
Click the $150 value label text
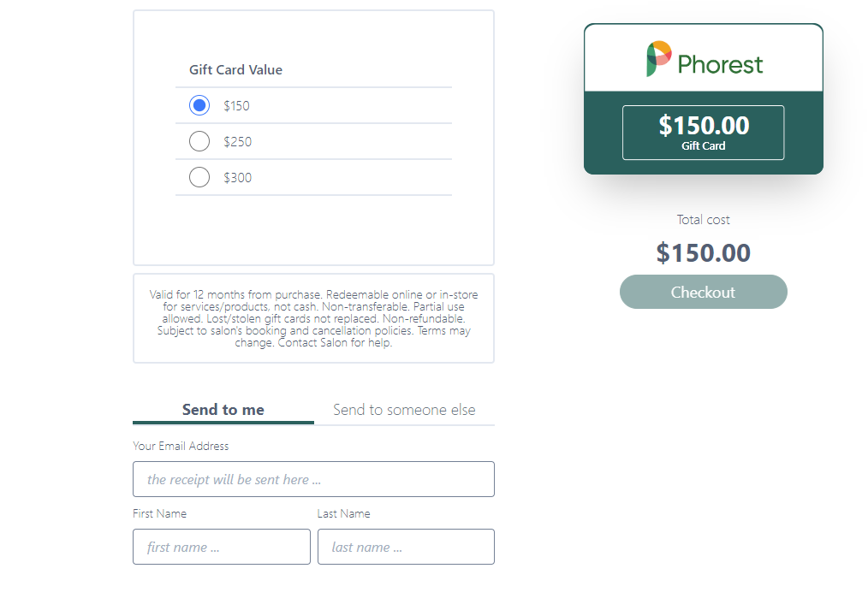[236, 105]
